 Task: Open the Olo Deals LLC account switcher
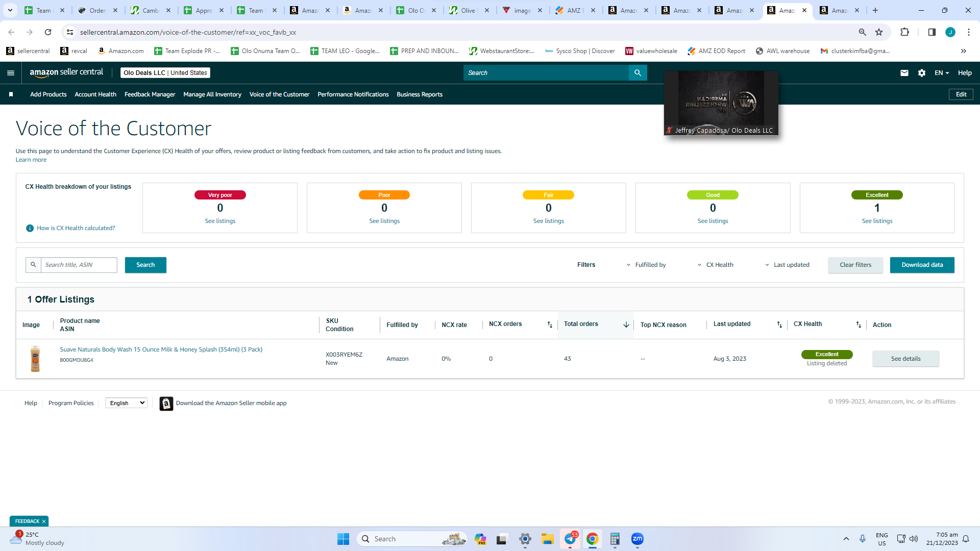point(165,73)
